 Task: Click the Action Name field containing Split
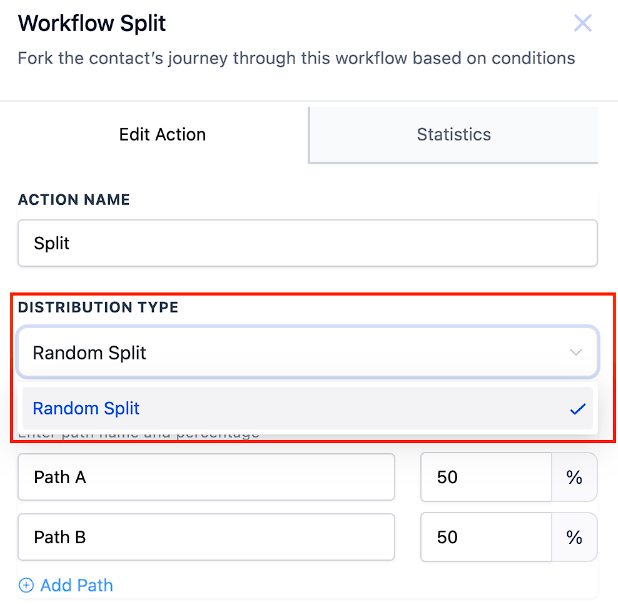pyautogui.click(x=307, y=243)
